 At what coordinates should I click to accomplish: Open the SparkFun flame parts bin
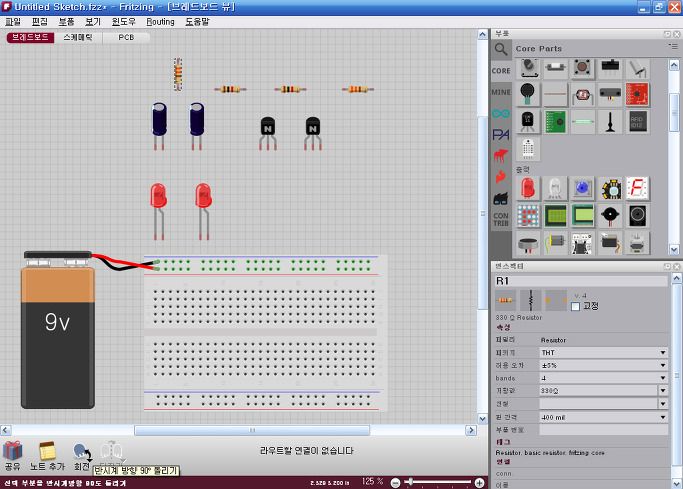[501, 177]
